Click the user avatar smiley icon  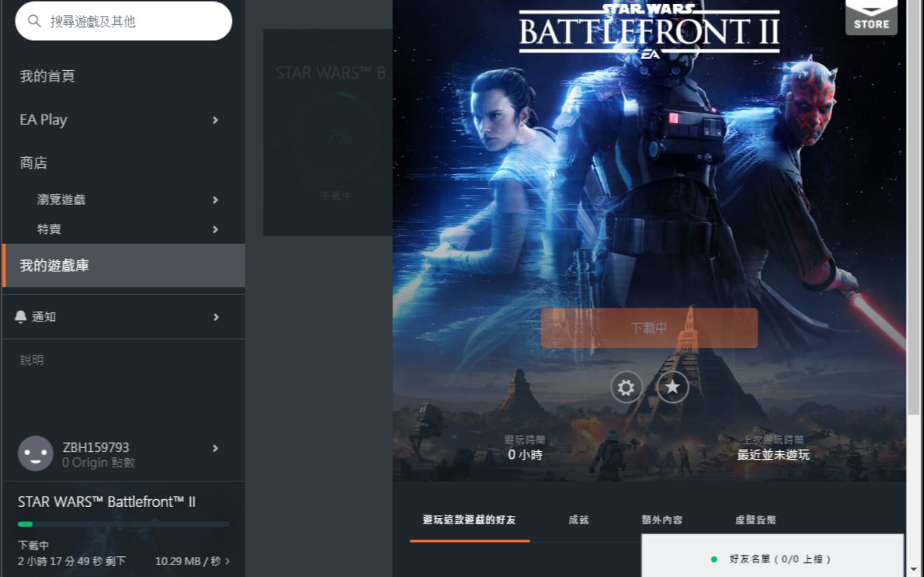35,453
